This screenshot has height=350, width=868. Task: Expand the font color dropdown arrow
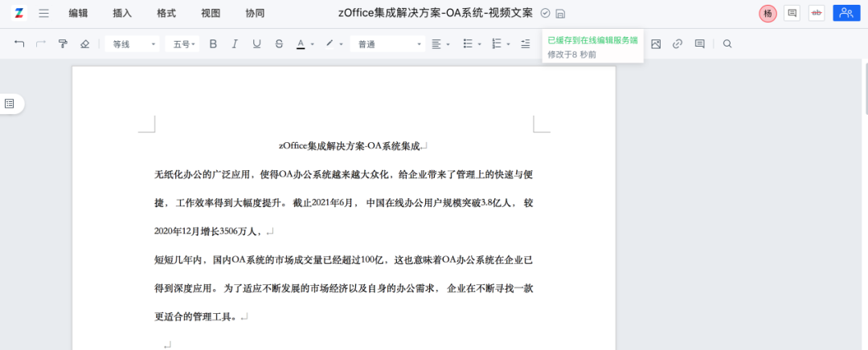click(x=313, y=44)
